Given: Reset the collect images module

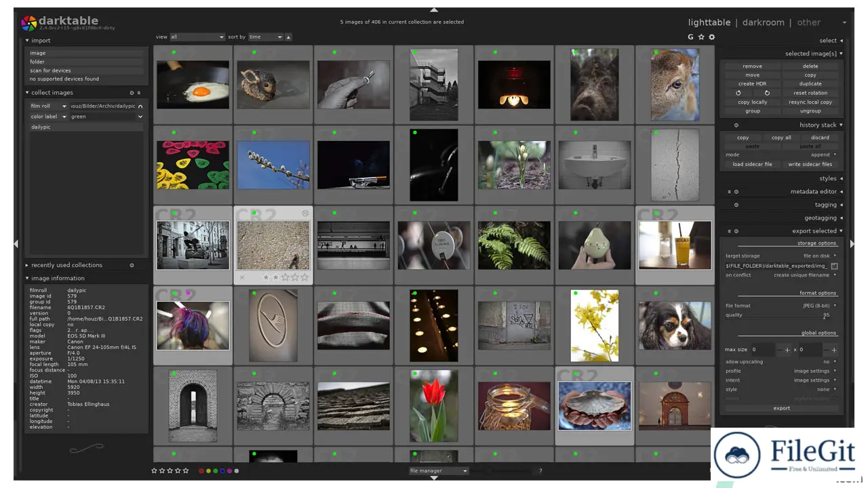Looking at the screenshot, I should (x=132, y=93).
